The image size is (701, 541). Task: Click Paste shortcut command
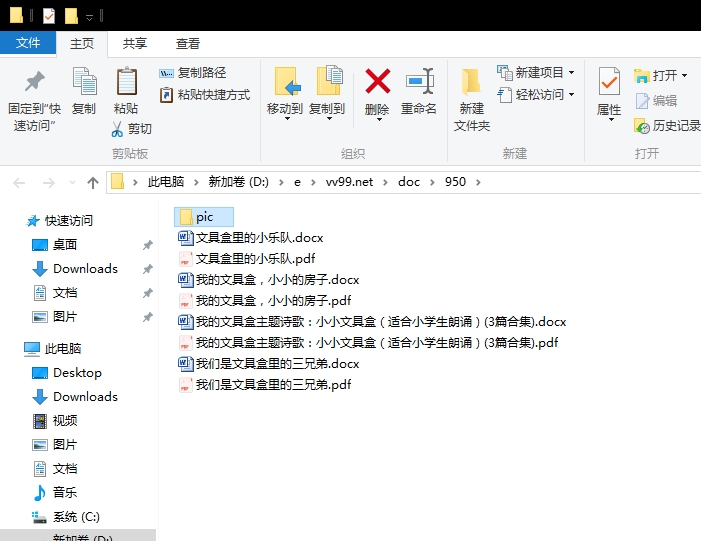click(x=204, y=95)
